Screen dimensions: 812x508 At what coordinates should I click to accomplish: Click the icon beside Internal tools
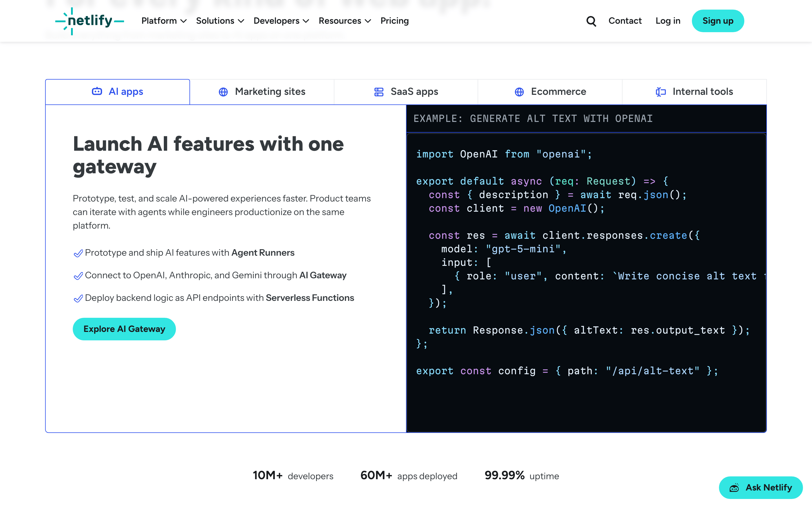[661, 92]
